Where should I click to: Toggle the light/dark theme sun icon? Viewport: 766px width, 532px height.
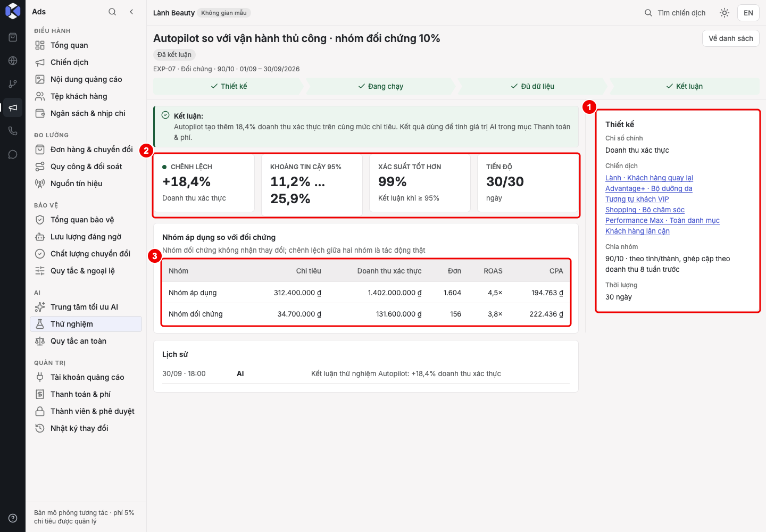725,13
